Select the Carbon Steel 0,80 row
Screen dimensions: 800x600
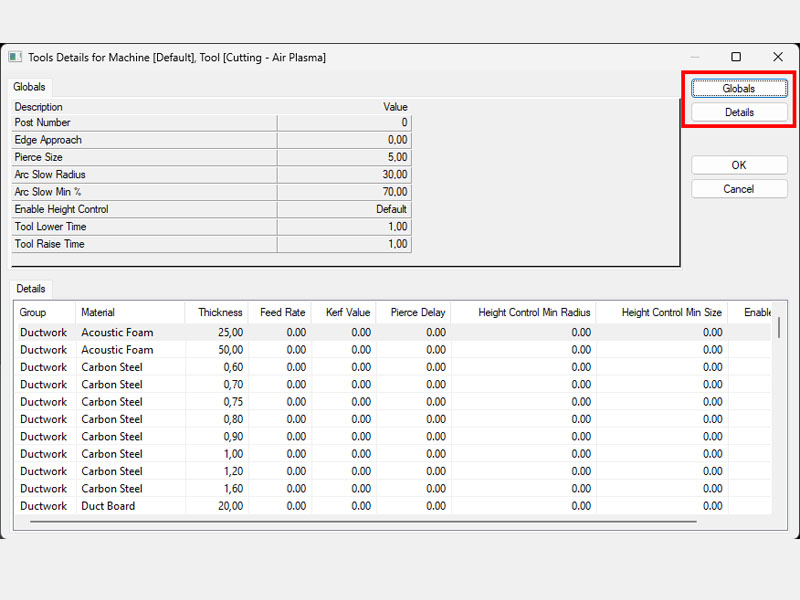[394, 419]
